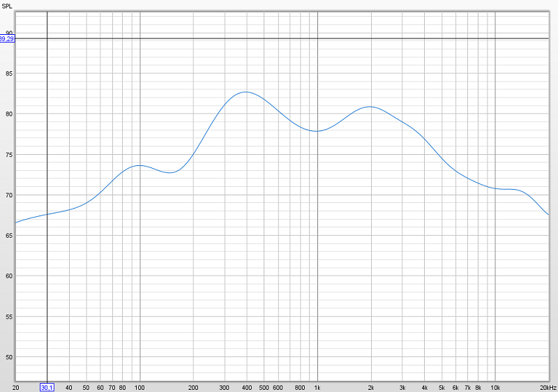Click the curve's highest peak near 400 Hz

(x=246, y=92)
